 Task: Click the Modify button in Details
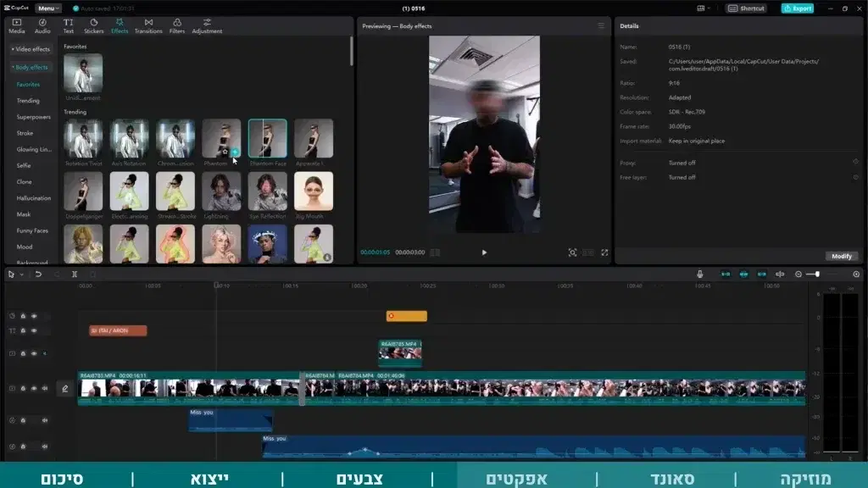842,256
